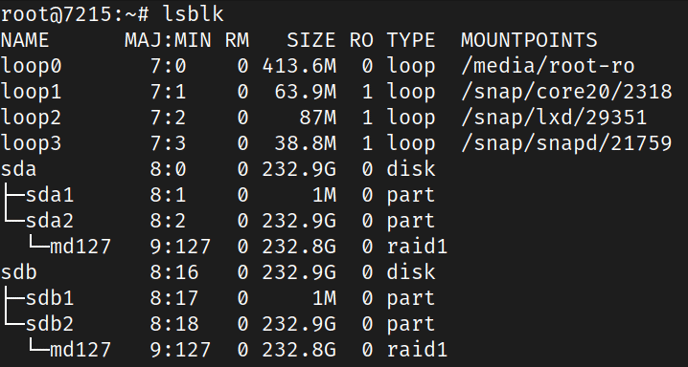The width and height of the screenshot is (688, 367).
Task: Click the MAJ:MIN column header
Action: click(x=168, y=40)
